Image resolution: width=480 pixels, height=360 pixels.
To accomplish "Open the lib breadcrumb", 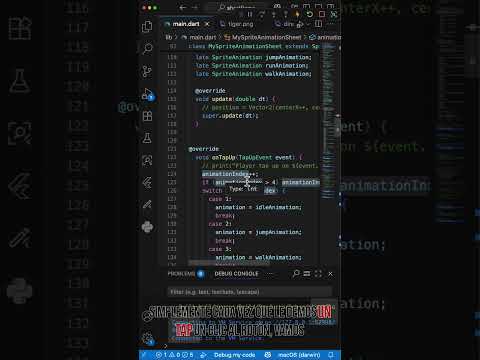I will (169, 37).
